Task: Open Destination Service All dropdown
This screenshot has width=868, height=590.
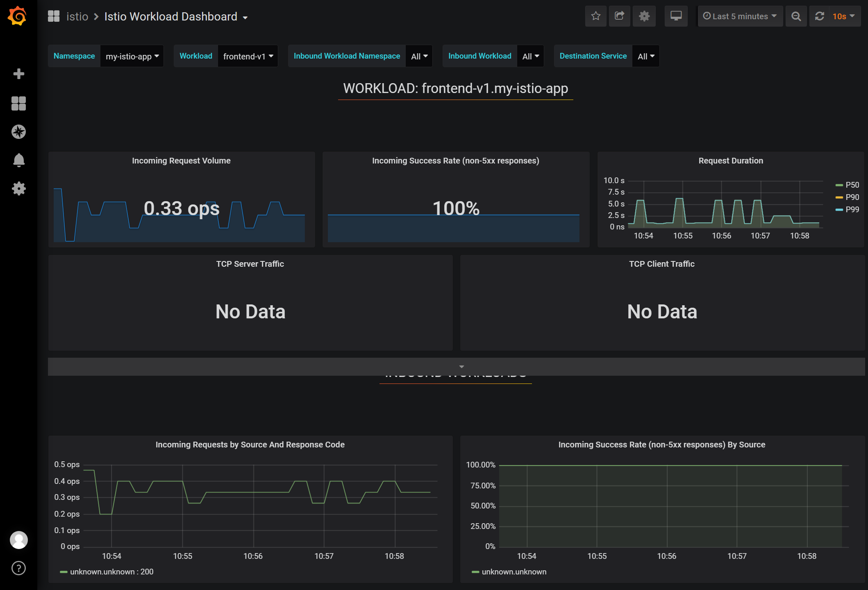Action: 646,56
